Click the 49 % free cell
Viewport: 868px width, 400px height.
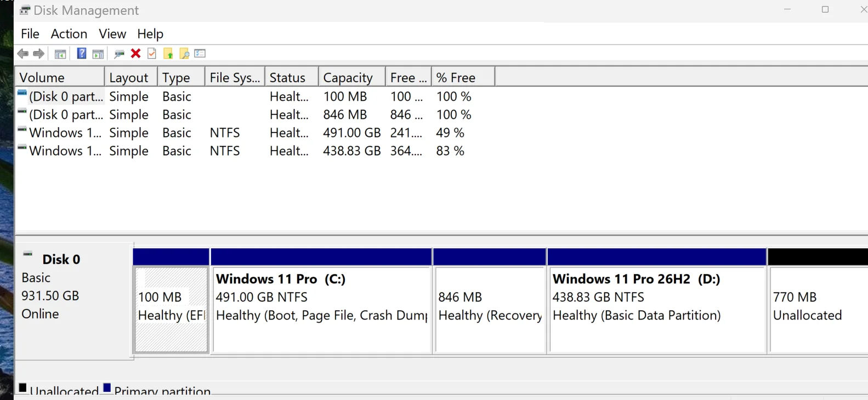point(450,133)
